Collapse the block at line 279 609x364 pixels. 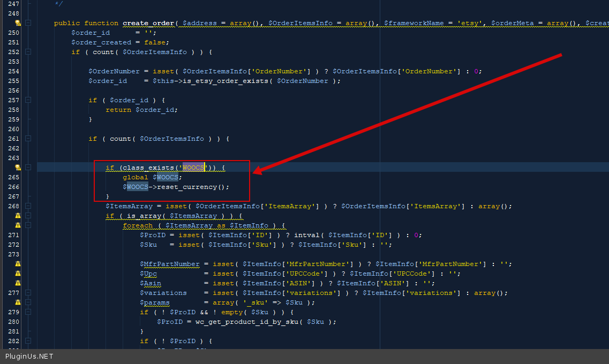tap(28, 312)
